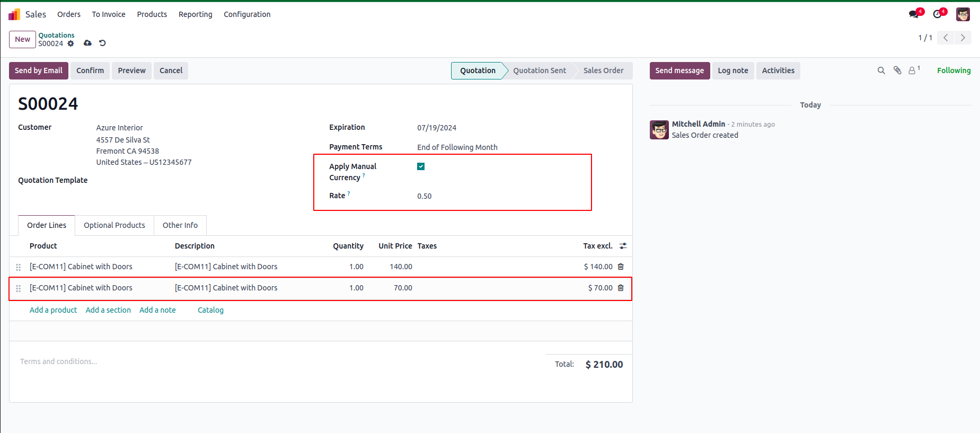Click the paperclip attachments icon

[x=897, y=70]
